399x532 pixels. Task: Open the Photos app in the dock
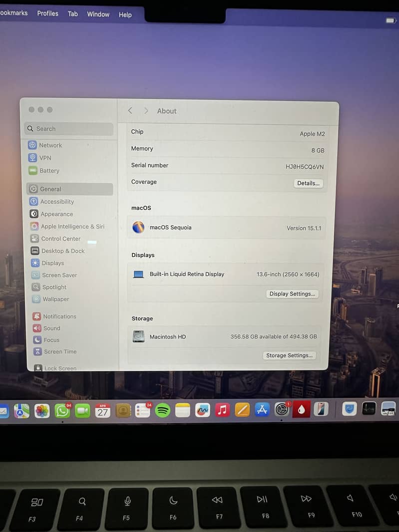(x=42, y=411)
